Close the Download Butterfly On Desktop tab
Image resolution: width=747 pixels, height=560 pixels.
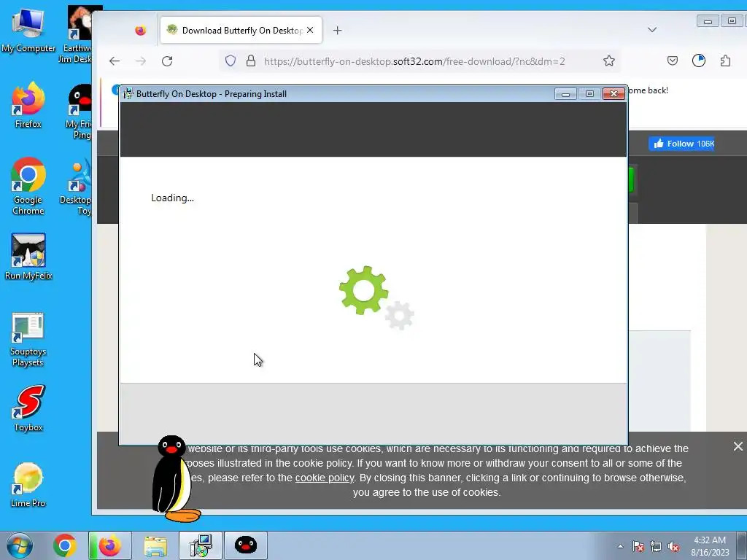310,30
